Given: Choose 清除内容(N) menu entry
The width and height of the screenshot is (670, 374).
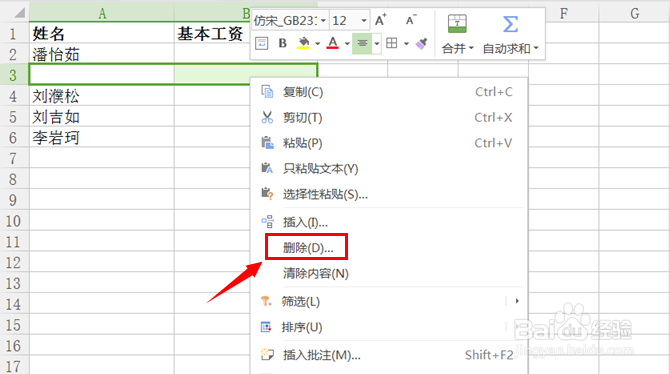Looking at the screenshot, I should 389,274.
